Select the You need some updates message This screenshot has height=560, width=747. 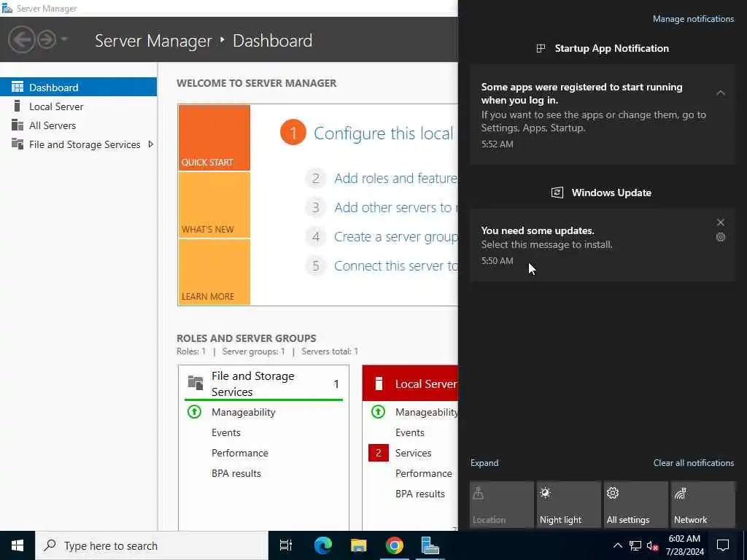click(602, 245)
